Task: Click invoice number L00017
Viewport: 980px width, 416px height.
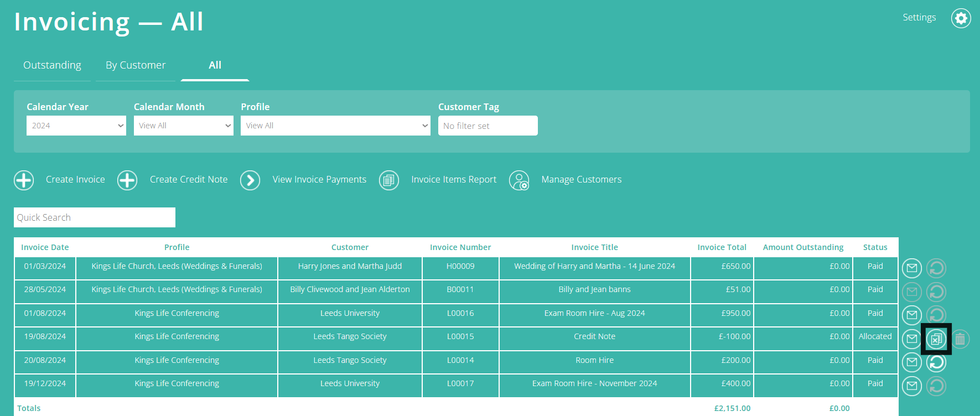Action: (x=460, y=383)
